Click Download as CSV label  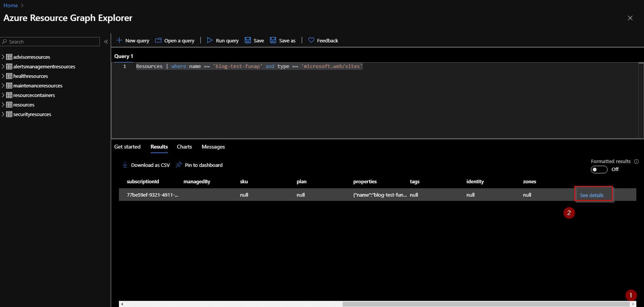150,165
